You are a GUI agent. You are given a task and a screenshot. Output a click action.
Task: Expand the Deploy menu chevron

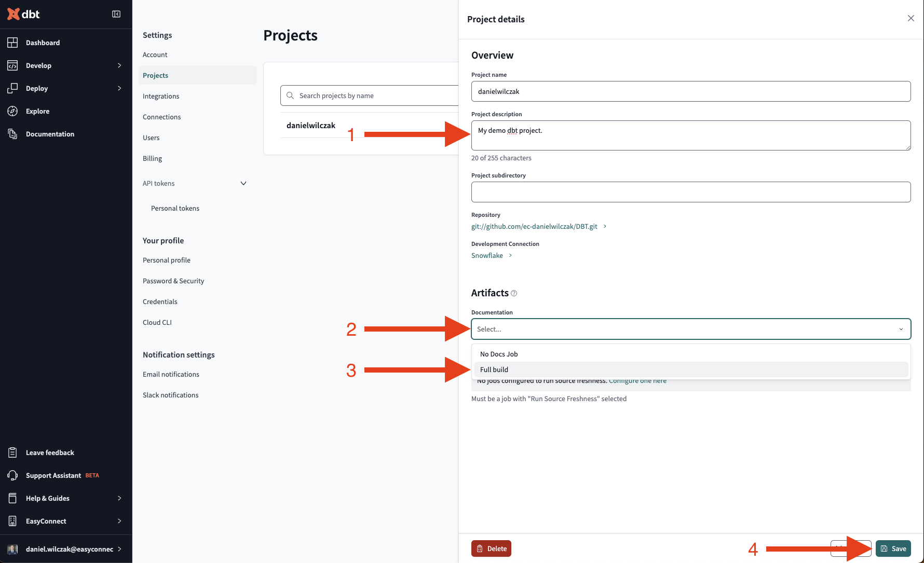tap(119, 88)
